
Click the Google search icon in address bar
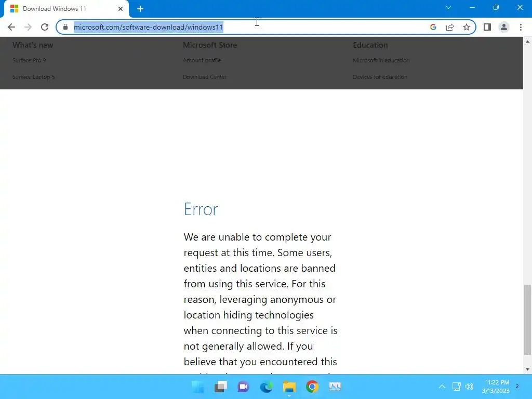(x=433, y=27)
